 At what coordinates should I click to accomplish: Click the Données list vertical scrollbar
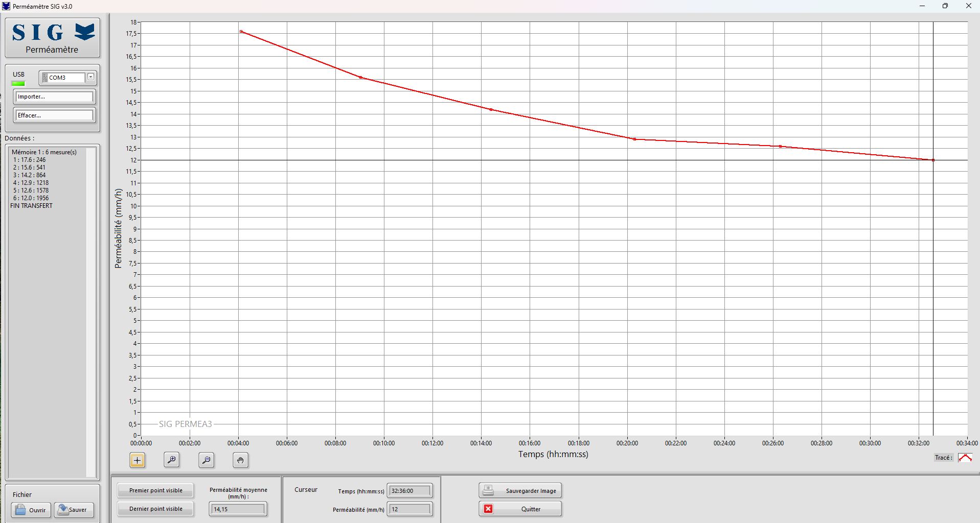pyautogui.click(x=91, y=312)
